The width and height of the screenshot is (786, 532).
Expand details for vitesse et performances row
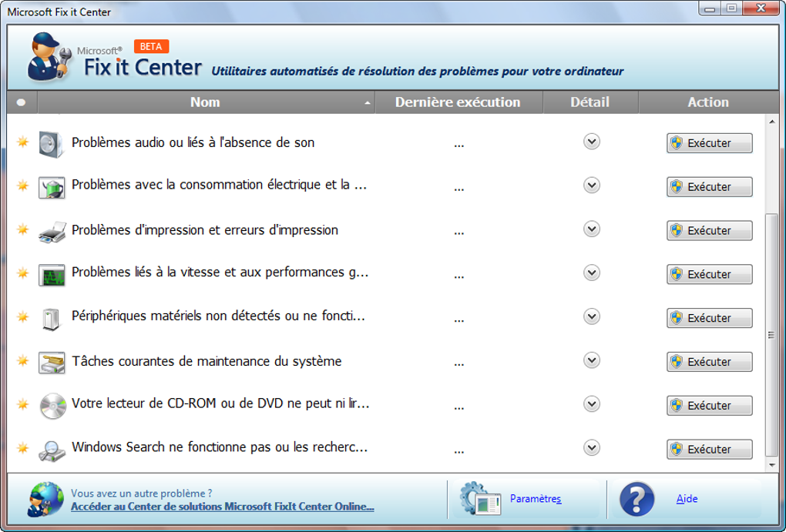(x=592, y=273)
